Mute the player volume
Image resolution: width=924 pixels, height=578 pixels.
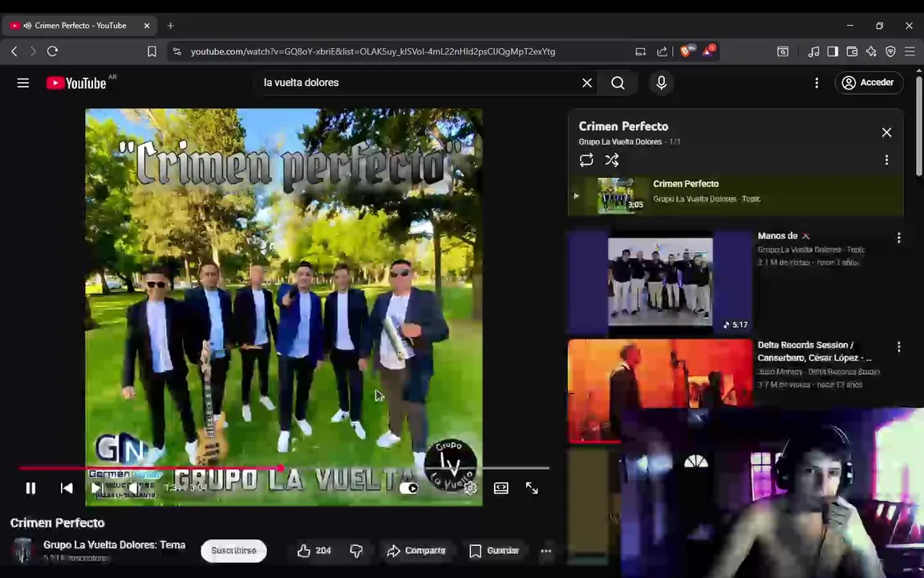135,488
